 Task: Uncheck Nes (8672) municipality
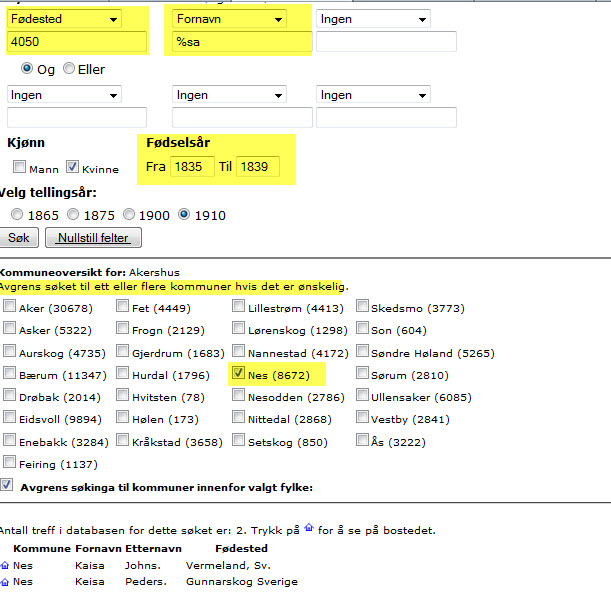238,373
